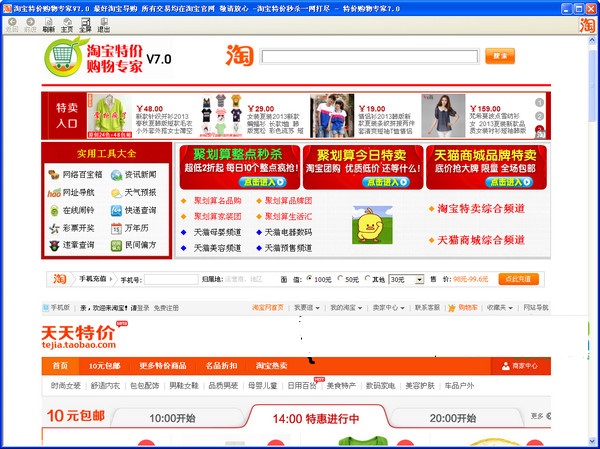This screenshot has height=449, width=600.
Task: Click 点击进入 under 天猫商城品牌特卖
Action: 509,182
